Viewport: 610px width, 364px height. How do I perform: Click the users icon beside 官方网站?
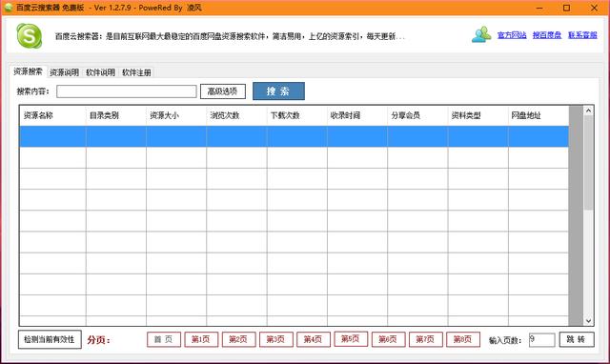481,34
